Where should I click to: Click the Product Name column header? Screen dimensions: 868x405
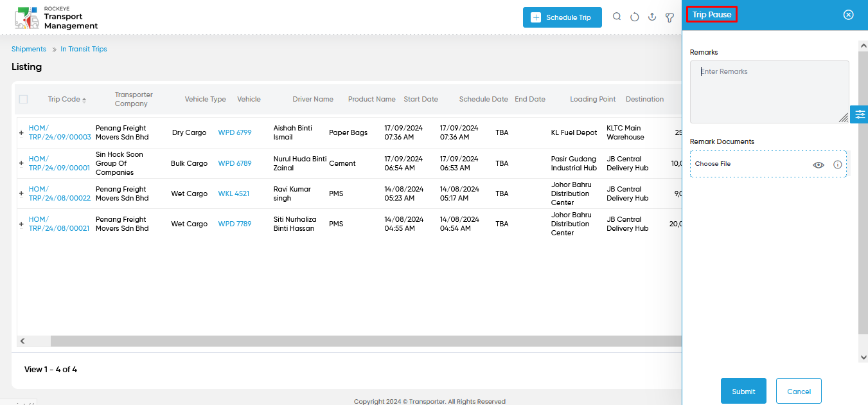click(x=372, y=99)
